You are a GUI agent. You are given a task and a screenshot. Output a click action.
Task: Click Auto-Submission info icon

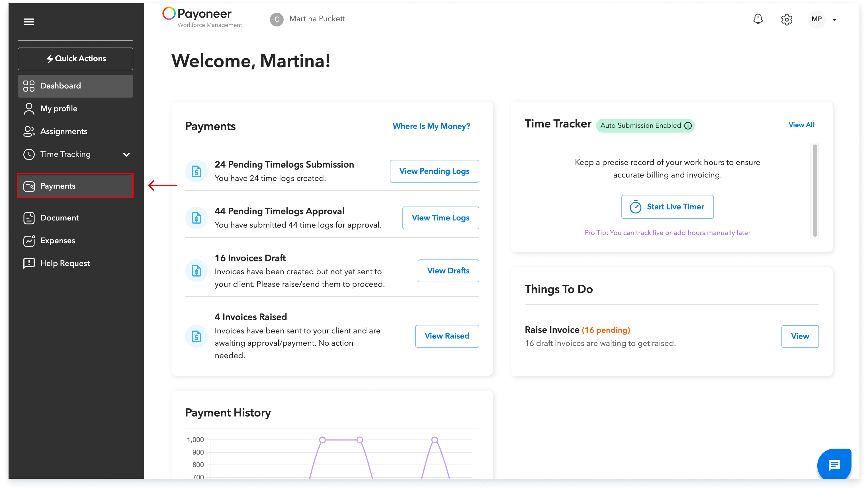pos(688,126)
